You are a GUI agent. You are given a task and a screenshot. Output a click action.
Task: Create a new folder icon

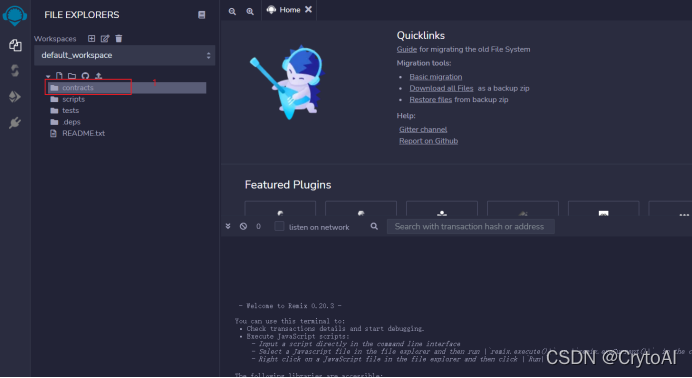point(72,76)
